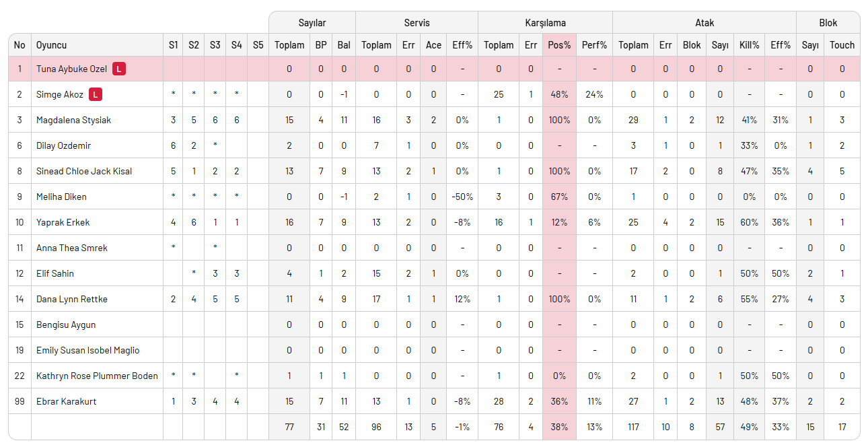Click the Perf% column header
This screenshot has width=868, height=445.
point(594,45)
